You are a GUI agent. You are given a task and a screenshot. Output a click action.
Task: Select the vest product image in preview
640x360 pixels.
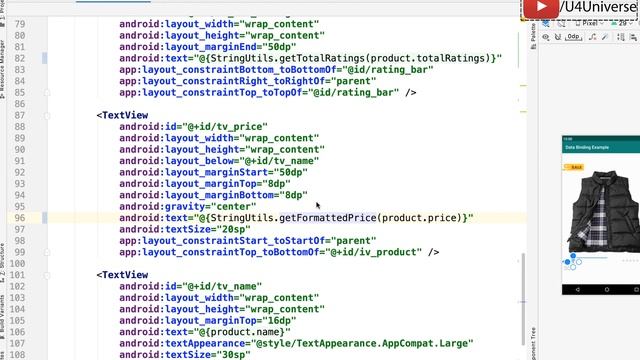pos(603,212)
